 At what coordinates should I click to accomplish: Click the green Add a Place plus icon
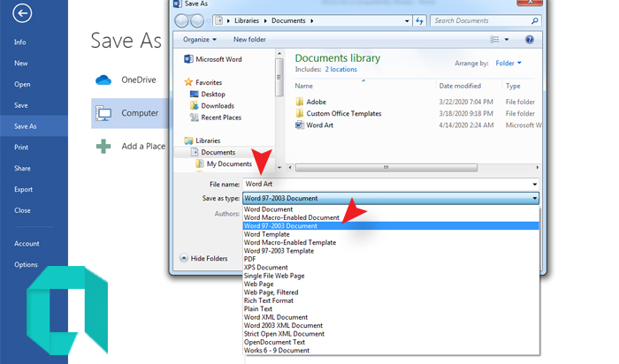[103, 147]
